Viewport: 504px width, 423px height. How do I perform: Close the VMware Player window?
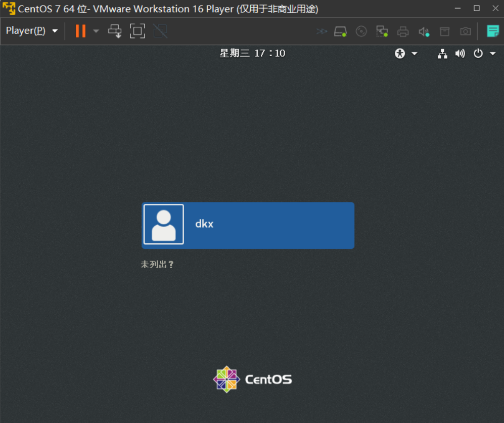click(495, 9)
